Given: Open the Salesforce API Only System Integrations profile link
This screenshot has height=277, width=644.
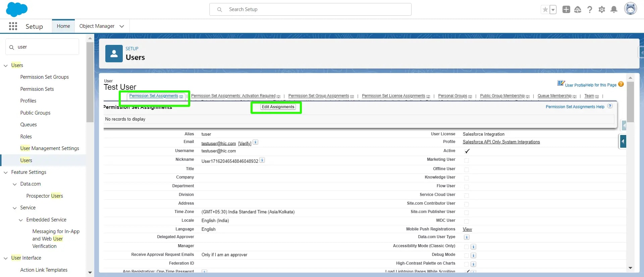Looking at the screenshot, I should 501,142.
